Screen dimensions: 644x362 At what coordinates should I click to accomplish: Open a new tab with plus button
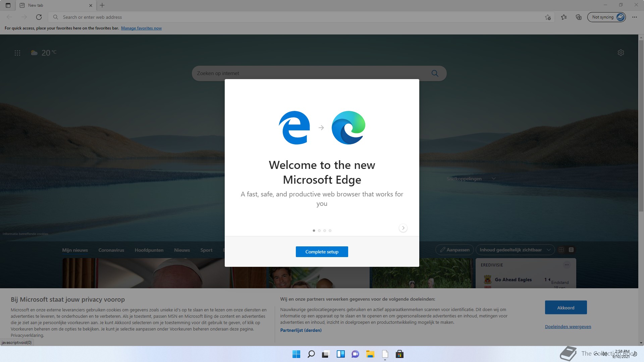[x=102, y=5]
